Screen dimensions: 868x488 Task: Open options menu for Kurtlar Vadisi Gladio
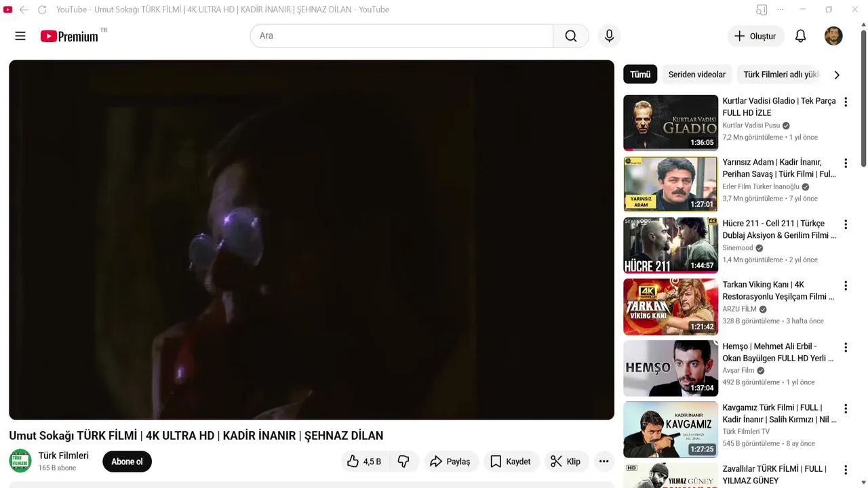tap(846, 102)
